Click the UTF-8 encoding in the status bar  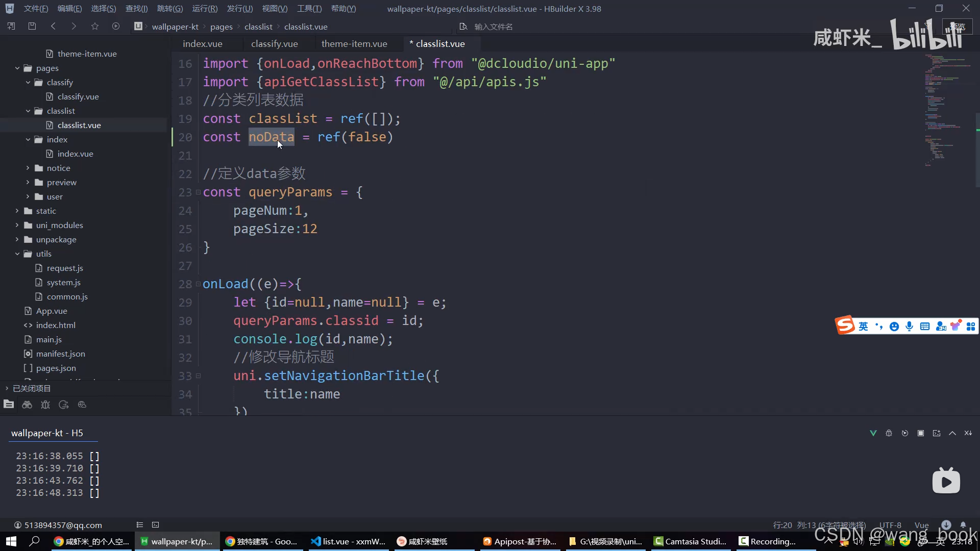[890, 525]
